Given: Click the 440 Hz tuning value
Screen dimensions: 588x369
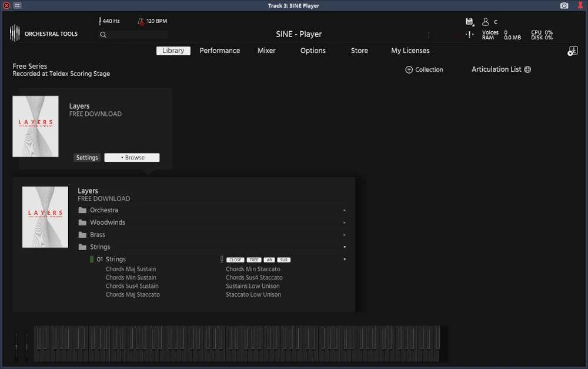Looking at the screenshot, I should pyautogui.click(x=111, y=21).
